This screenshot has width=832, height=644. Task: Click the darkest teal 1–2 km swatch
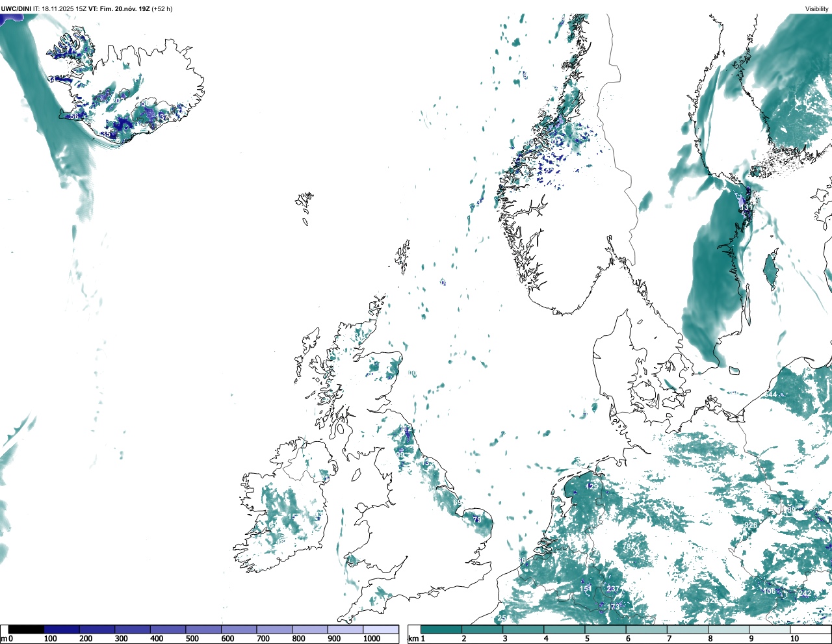pyautogui.click(x=441, y=629)
